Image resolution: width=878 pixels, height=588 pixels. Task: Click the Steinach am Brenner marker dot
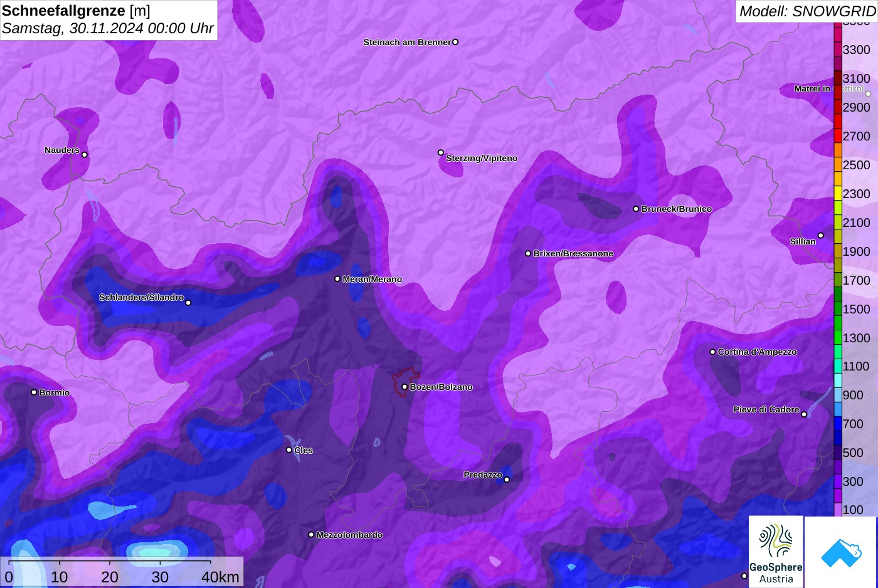click(x=455, y=42)
